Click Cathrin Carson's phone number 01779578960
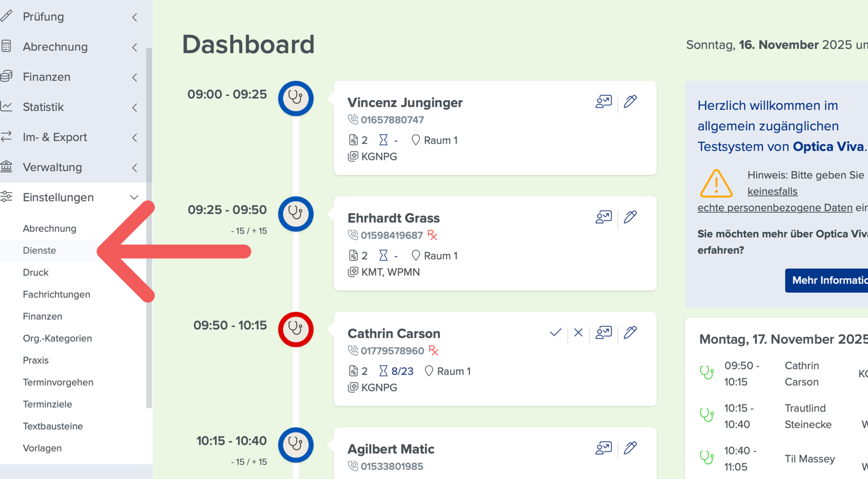 point(392,351)
